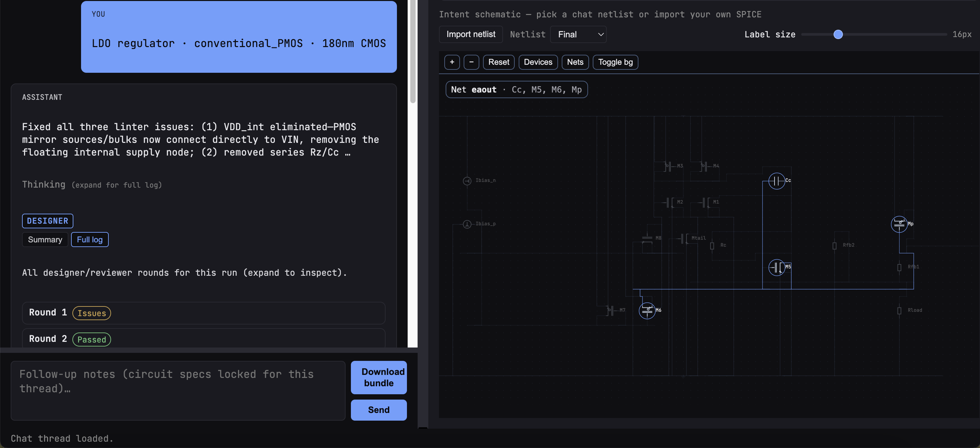Screen dimensions: 980x448
Task: Click the LDO regulator user message
Action: tap(239, 36)
